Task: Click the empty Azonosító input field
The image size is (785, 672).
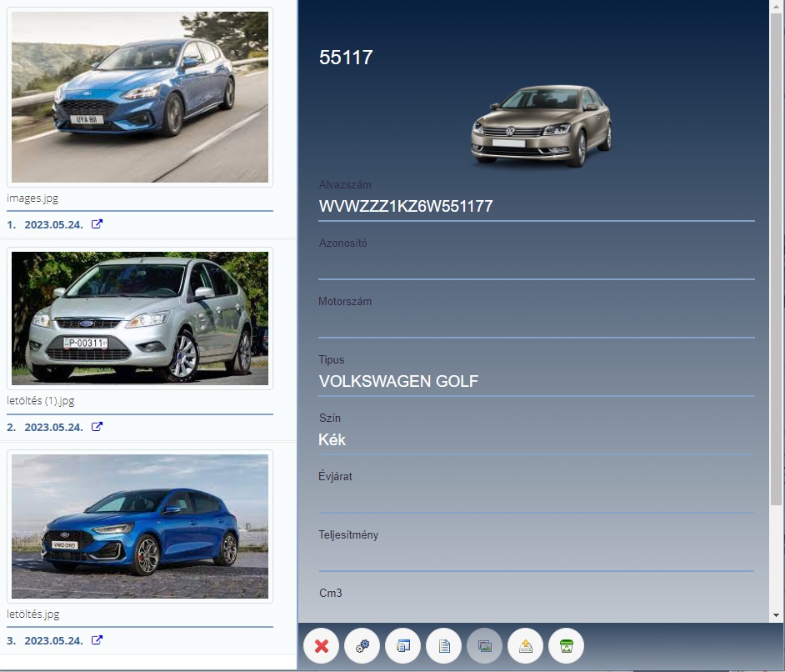Action: (537, 265)
